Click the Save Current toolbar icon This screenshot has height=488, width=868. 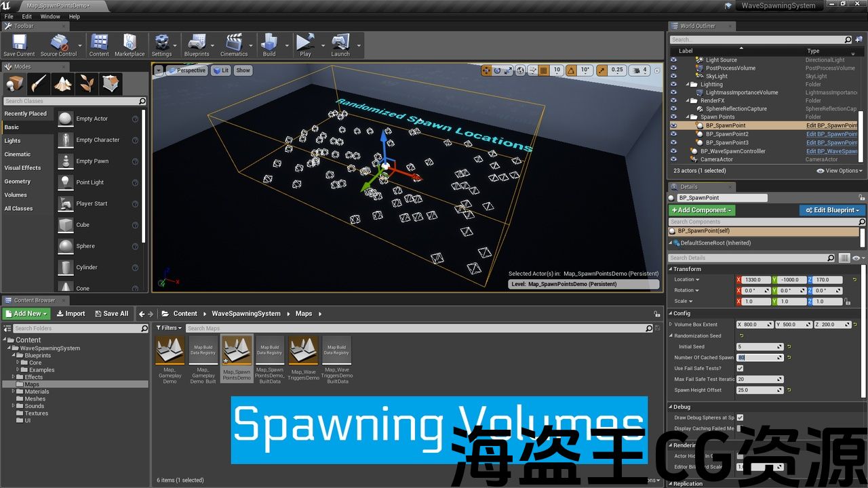pyautogui.click(x=19, y=45)
